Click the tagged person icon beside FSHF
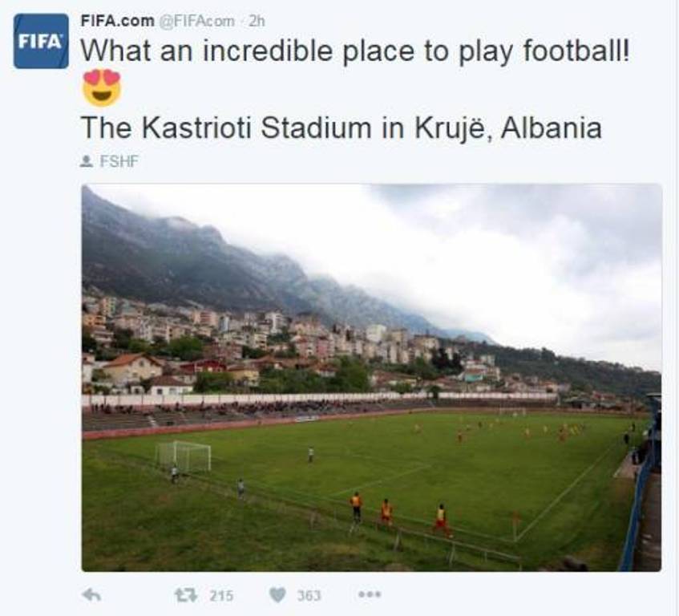679x616 pixels. point(87,161)
